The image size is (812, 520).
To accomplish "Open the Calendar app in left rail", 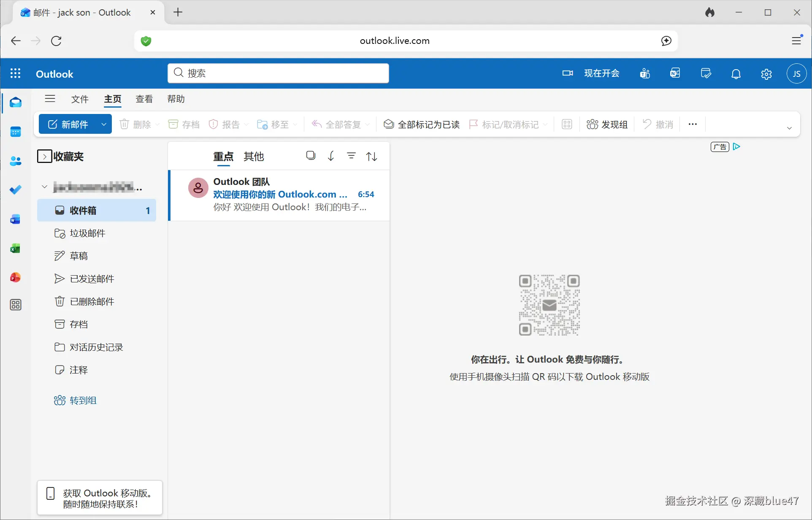I will coord(16,132).
